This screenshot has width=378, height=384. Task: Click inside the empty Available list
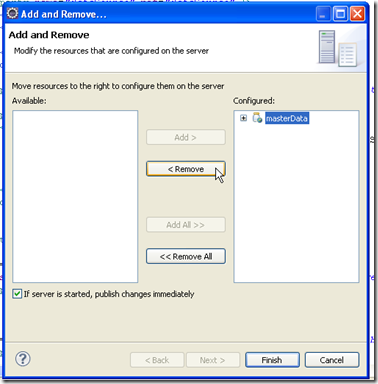[75, 197]
